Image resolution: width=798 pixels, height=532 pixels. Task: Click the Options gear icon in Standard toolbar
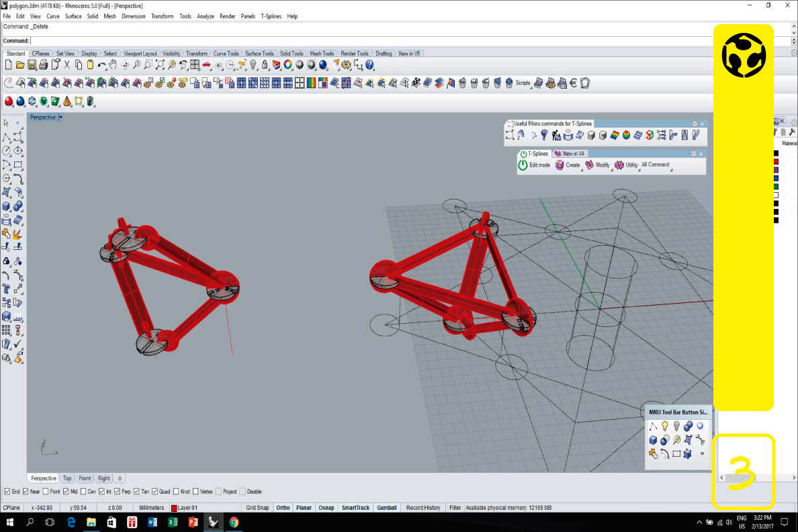coord(346,65)
